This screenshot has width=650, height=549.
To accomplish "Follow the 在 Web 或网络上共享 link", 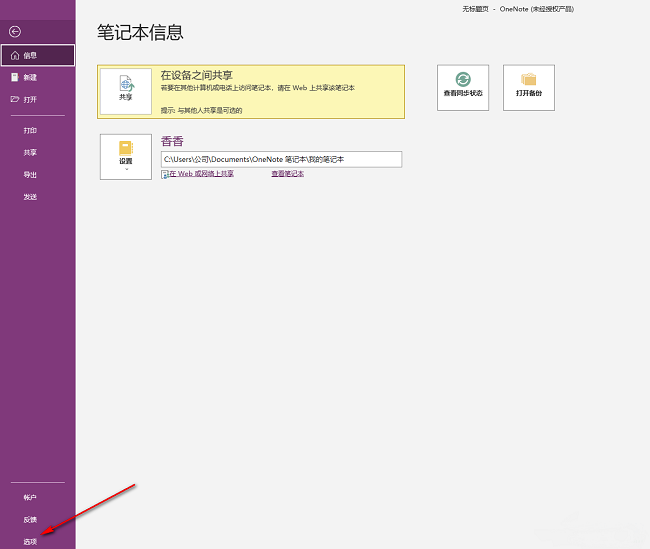I will (199, 174).
